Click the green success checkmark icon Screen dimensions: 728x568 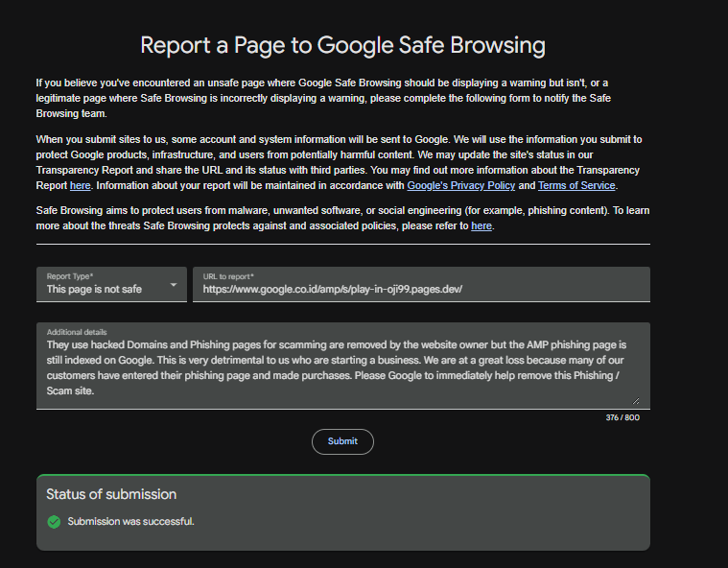coord(54,522)
